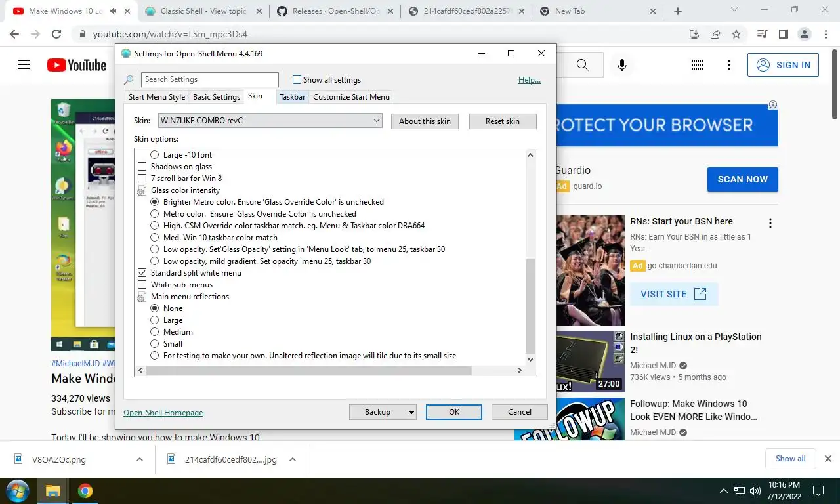Reload the YouTube page
Image resolution: width=840 pixels, height=504 pixels.
point(56,34)
